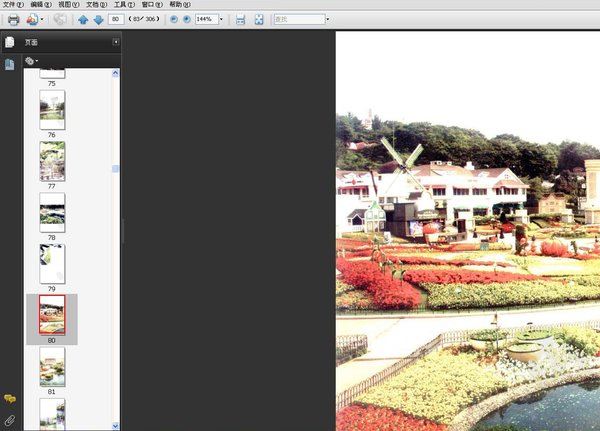Open the find box options dropdown
This screenshot has width=600, height=431.
click(328, 19)
